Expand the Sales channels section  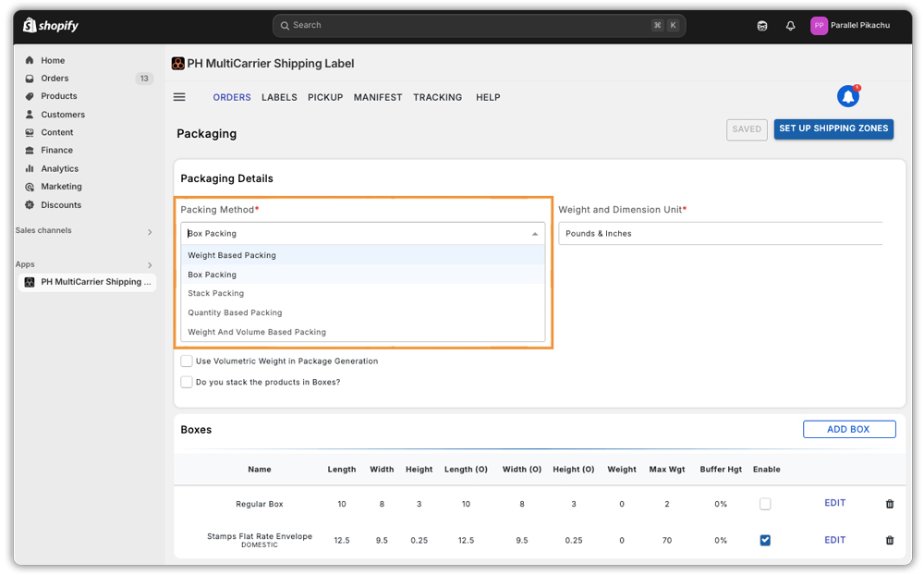point(150,232)
